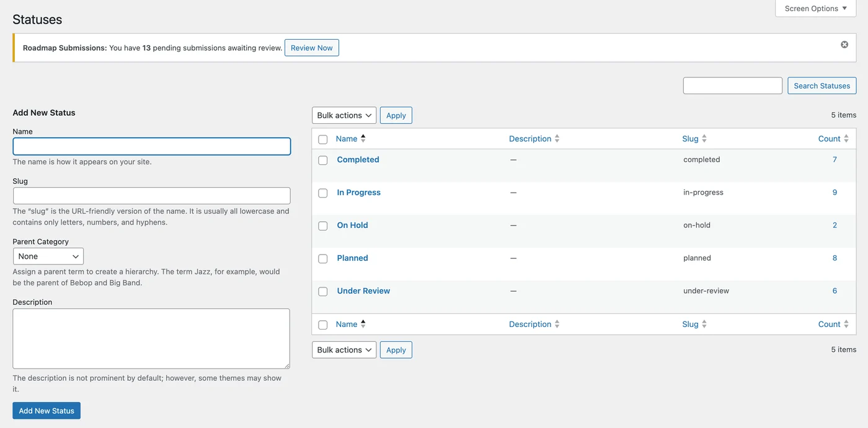Open count 8 for Planned
Screen dimensions: 868x428
[835, 258]
